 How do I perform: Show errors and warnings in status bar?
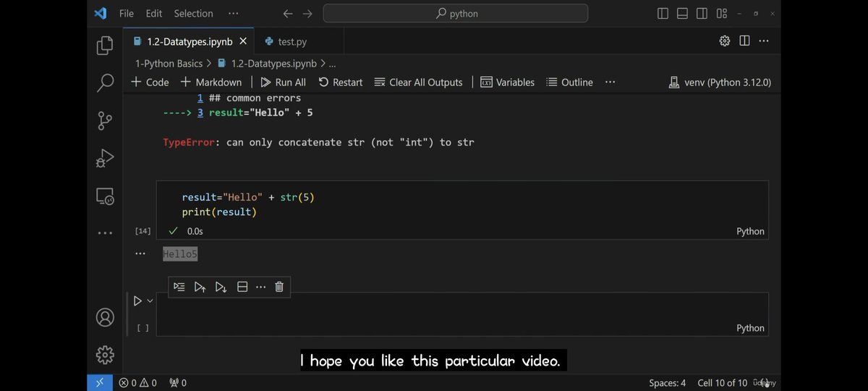137,382
